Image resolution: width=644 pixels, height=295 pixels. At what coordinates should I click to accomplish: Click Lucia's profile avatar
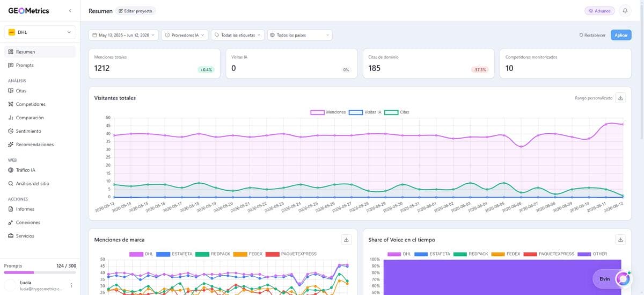[10, 285]
